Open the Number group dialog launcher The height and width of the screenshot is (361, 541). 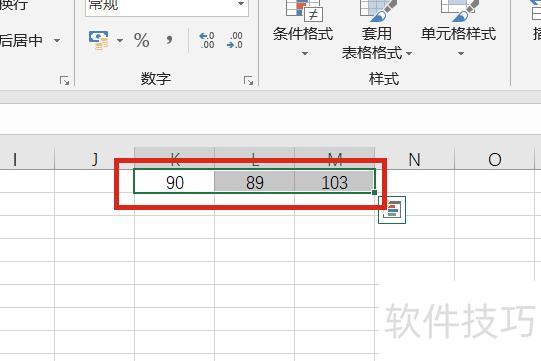pyautogui.click(x=248, y=81)
